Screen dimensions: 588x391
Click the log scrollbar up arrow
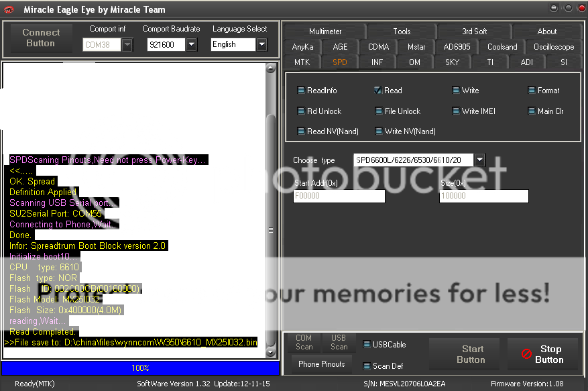point(270,68)
